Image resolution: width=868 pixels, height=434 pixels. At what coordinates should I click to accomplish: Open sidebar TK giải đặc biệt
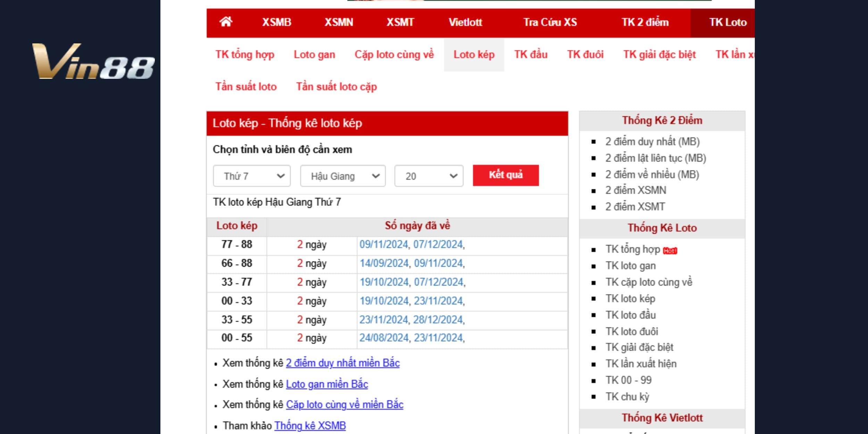tap(639, 347)
